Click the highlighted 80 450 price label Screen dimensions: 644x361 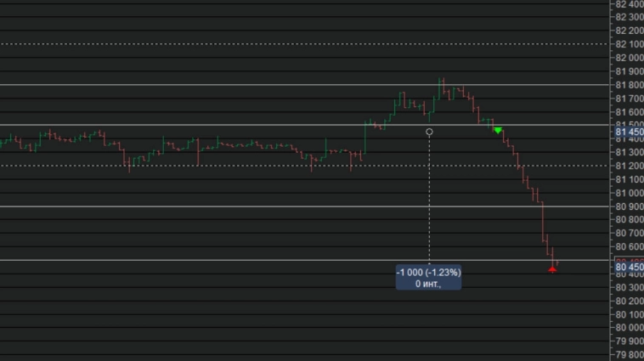click(x=630, y=268)
